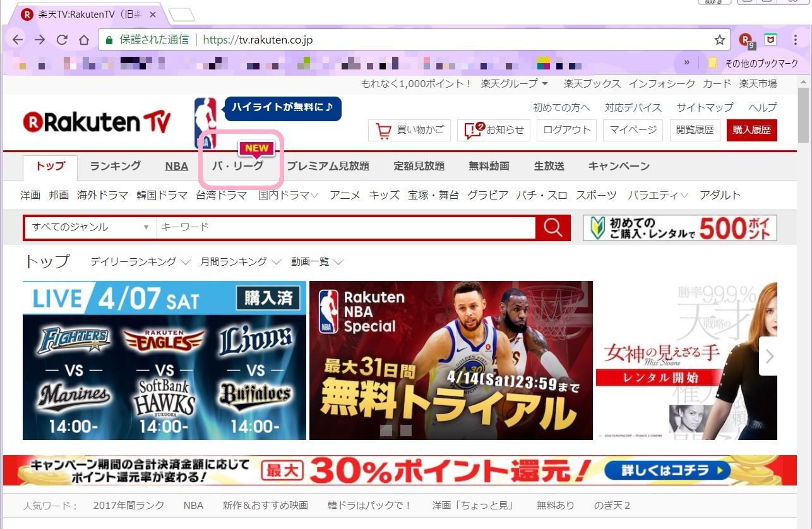This screenshot has width=812, height=529.
Task: Click popular word のぎ天2
Action: coord(612,505)
